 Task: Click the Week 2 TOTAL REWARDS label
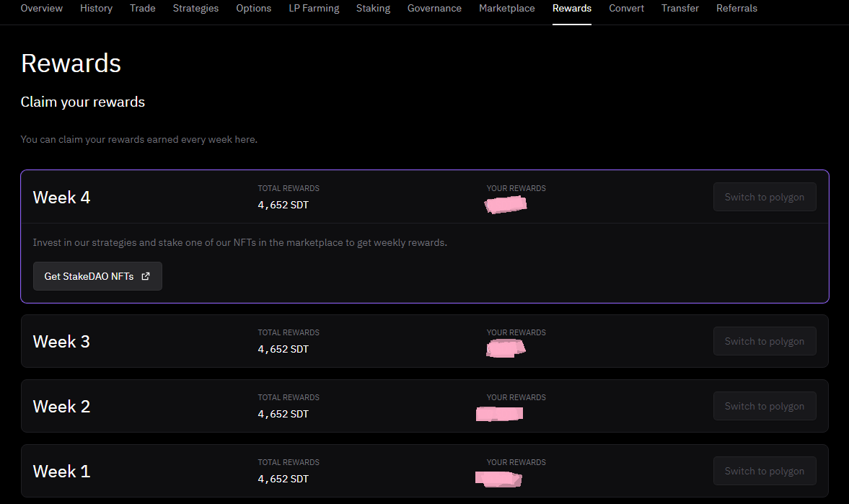[289, 397]
